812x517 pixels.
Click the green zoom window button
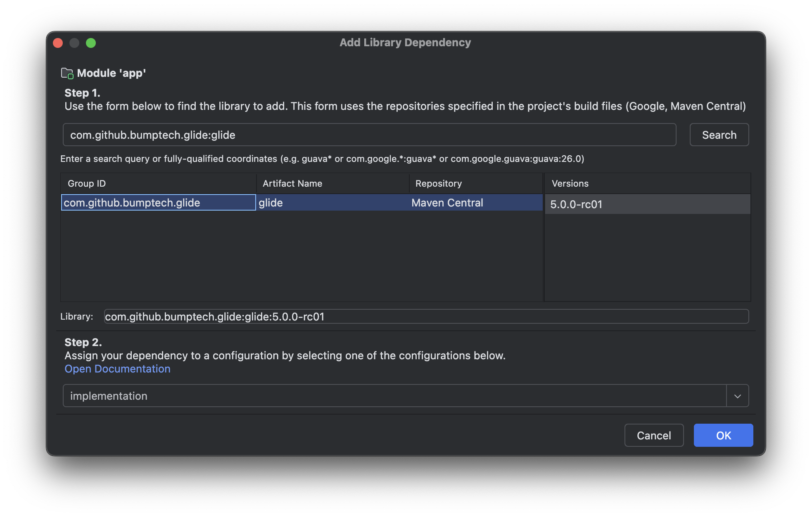(x=91, y=43)
